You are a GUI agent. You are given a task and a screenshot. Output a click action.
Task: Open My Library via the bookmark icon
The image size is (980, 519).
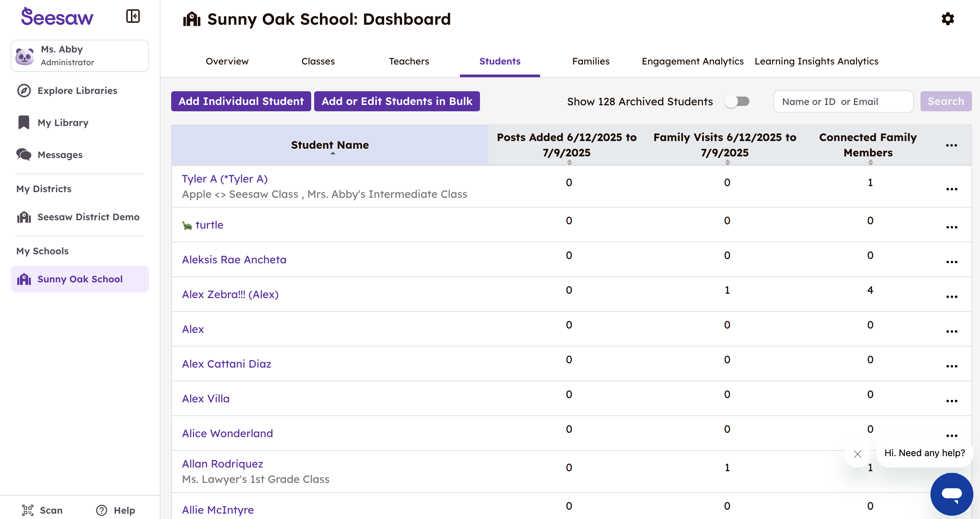pos(24,123)
